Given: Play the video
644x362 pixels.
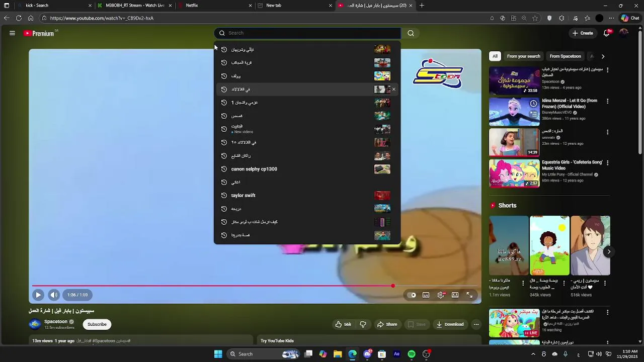Looking at the screenshot, I should 38,295.
